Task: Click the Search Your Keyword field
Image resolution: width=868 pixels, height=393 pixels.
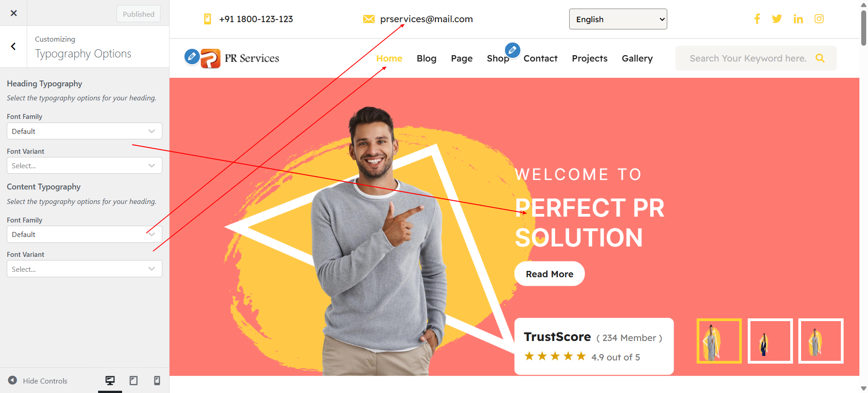Action: pyautogui.click(x=748, y=58)
